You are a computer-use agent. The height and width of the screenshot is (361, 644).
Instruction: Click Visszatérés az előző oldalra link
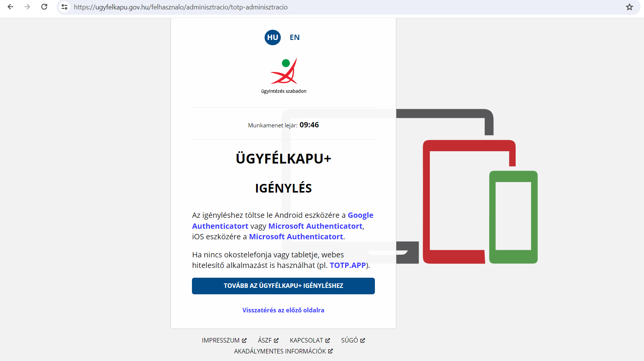283,310
